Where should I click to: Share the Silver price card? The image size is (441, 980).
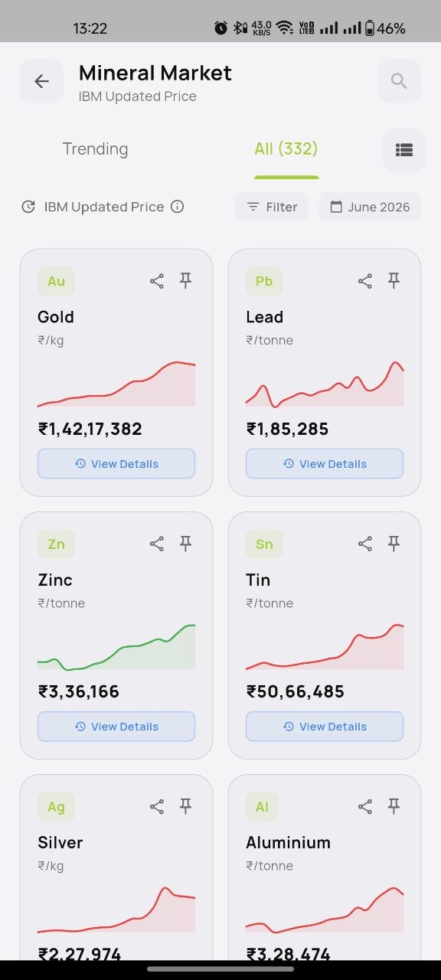click(x=157, y=806)
